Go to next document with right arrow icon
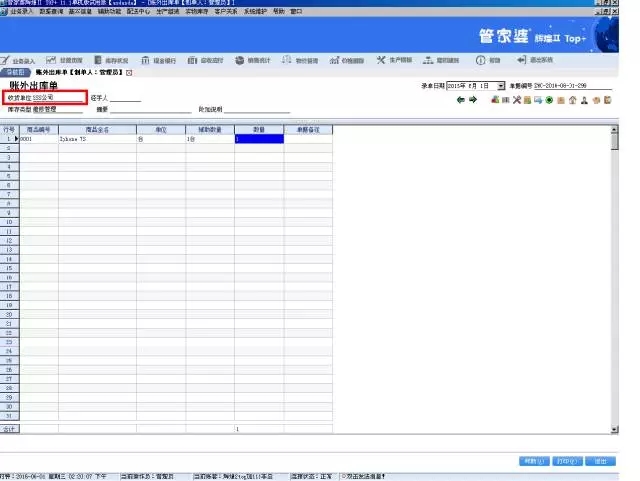This screenshot has height=481, width=640. click(473, 100)
